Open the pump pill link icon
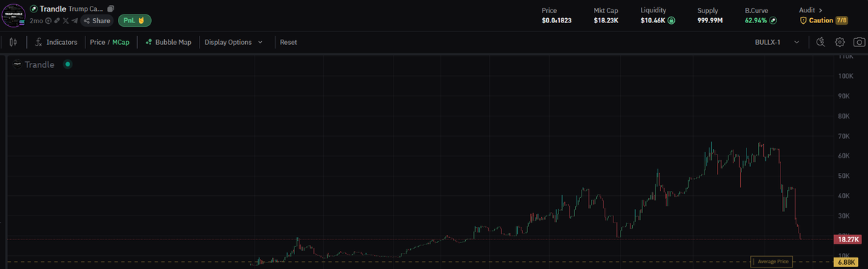868x269 pixels. click(57, 21)
